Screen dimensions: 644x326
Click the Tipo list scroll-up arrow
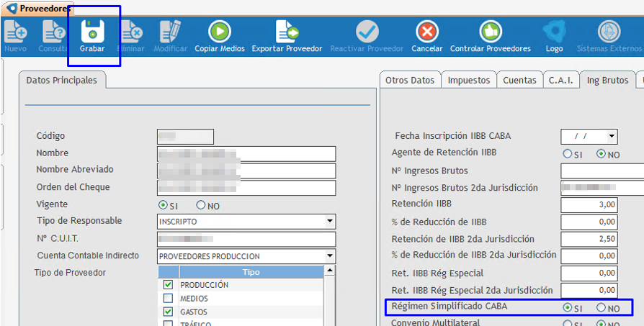click(x=329, y=271)
